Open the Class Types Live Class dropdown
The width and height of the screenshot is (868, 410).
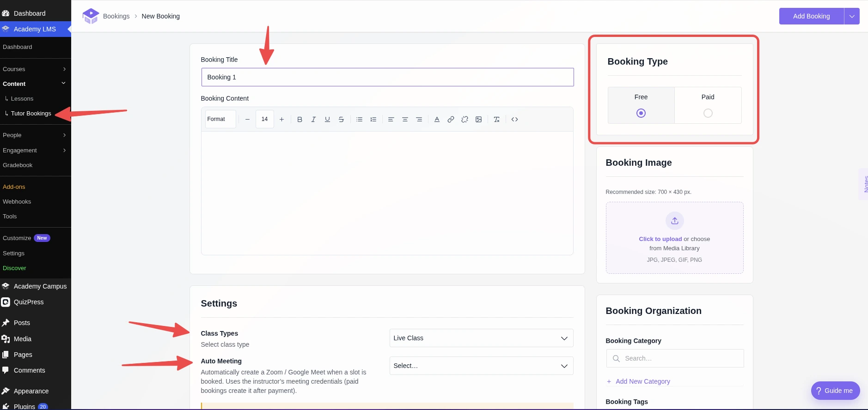tap(481, 338)
